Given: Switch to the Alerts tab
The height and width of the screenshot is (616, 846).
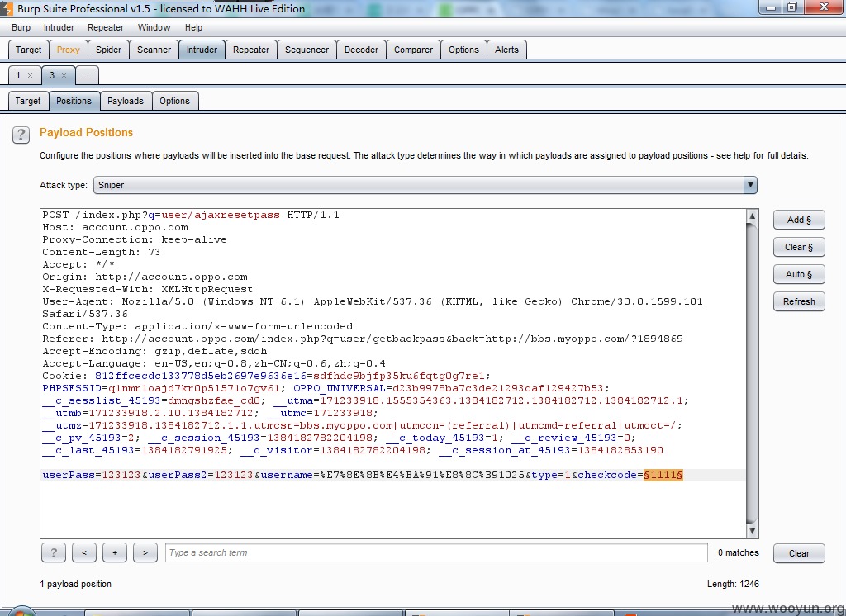Looking at the screenshot, I should [x=506, y=50].
